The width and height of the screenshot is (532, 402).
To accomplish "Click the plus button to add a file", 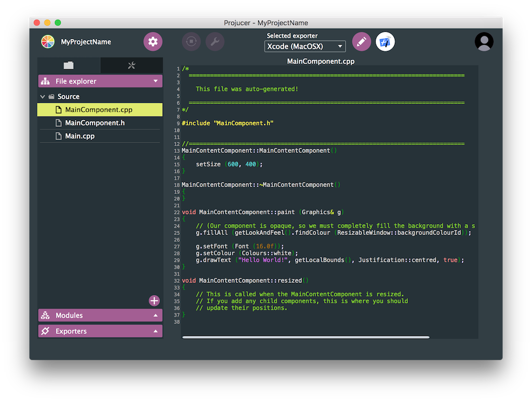I will pyautogui.click(x=154, y=301).
